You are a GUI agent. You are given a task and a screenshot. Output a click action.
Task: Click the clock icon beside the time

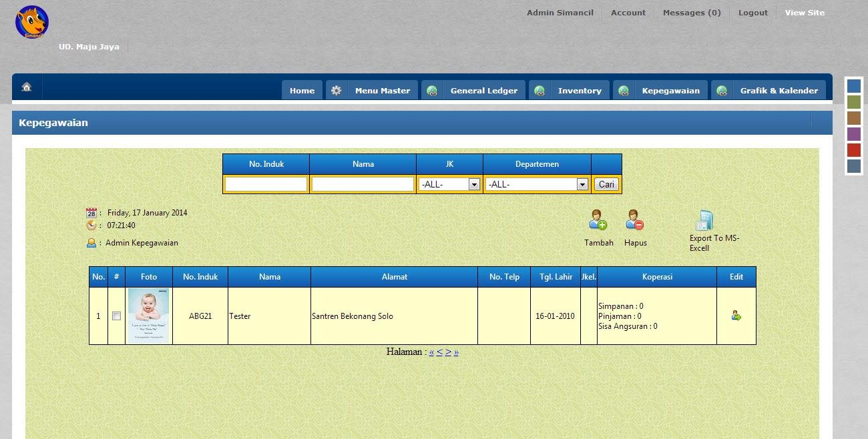(91, 227)
